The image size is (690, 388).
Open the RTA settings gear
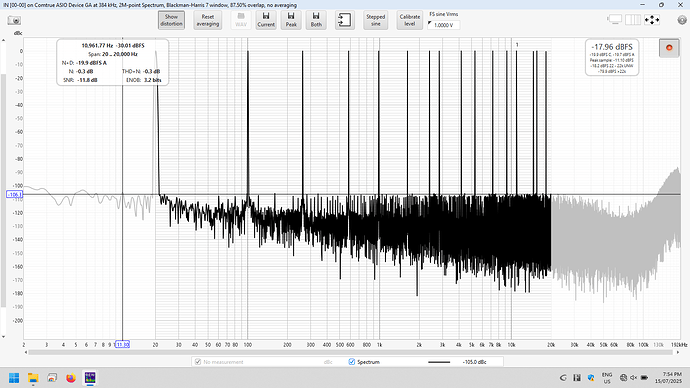[x=682, y=20]
